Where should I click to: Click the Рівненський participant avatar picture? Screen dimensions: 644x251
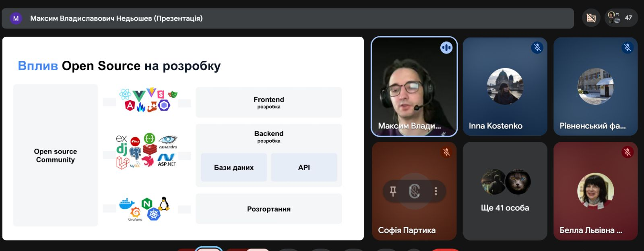click(595, 86)
